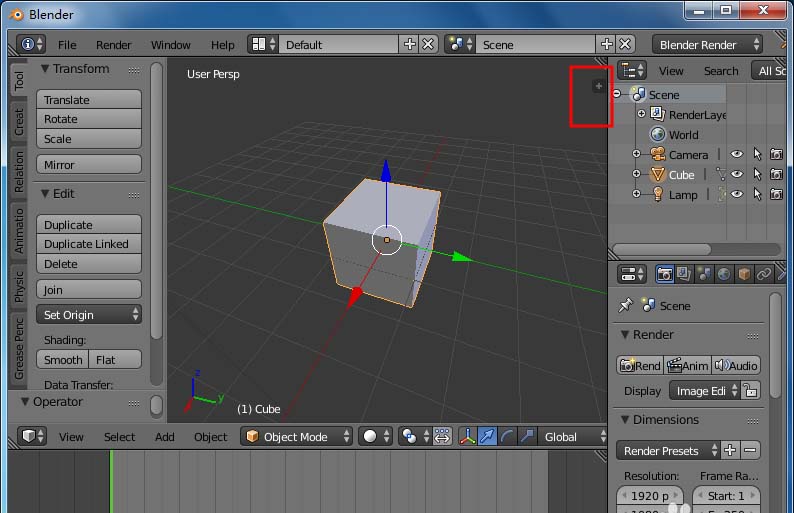
Task: Hide the Camera with its eye icon
Action: pyautogui.click(x=737, y=155)
